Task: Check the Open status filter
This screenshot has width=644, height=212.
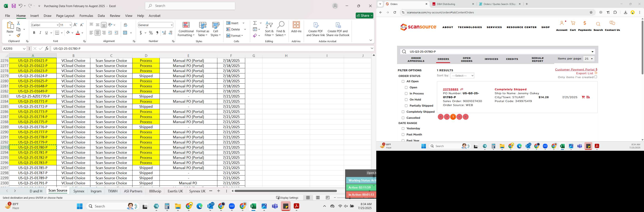Action: tap(406, 88)
